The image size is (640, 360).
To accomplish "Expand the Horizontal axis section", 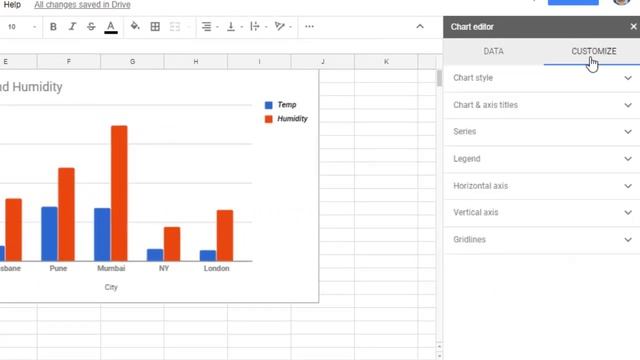I will tap(542, 186).
